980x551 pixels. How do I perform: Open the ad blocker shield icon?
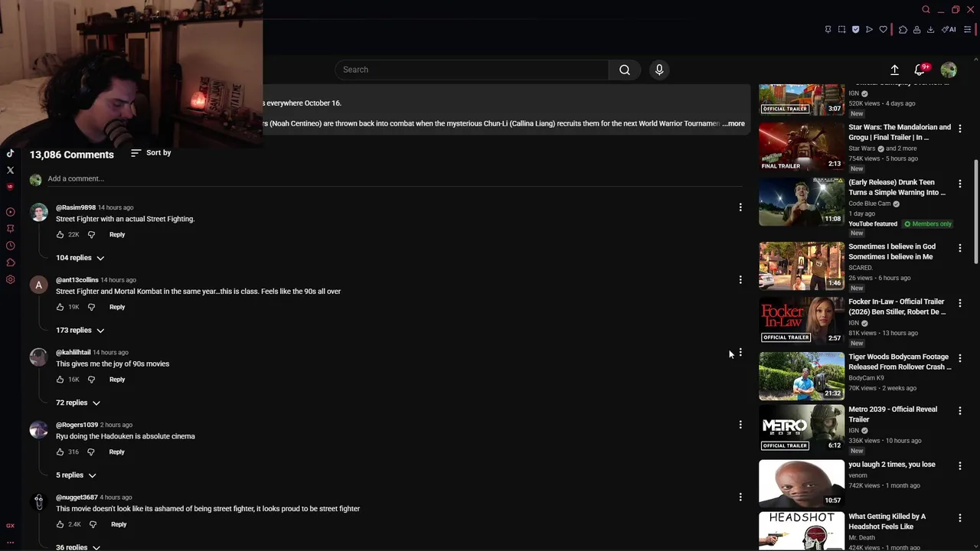pos(855,30)
